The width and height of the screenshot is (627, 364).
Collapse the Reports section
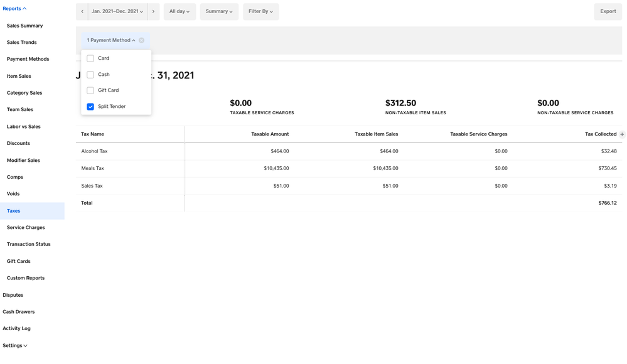[x=14, y=9]
